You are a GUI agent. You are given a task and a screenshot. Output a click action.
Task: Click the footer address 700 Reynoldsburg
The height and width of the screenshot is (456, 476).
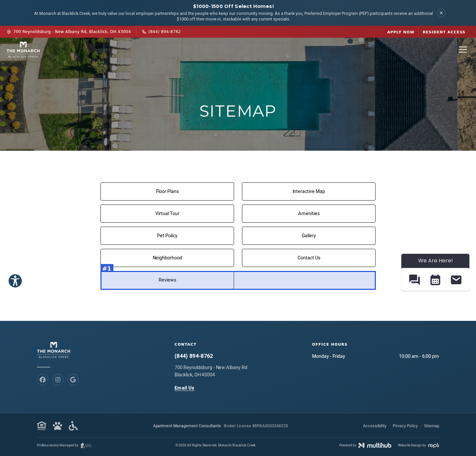click(x=211, y=371)
